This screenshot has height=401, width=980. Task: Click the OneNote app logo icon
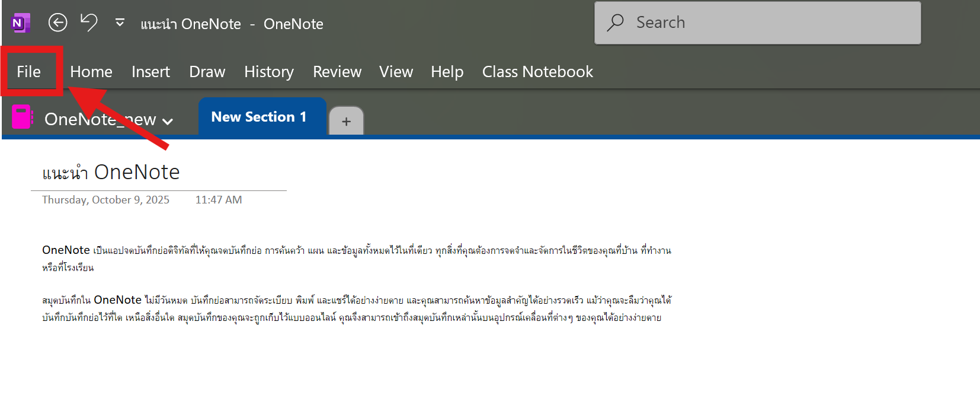[20, 23]
